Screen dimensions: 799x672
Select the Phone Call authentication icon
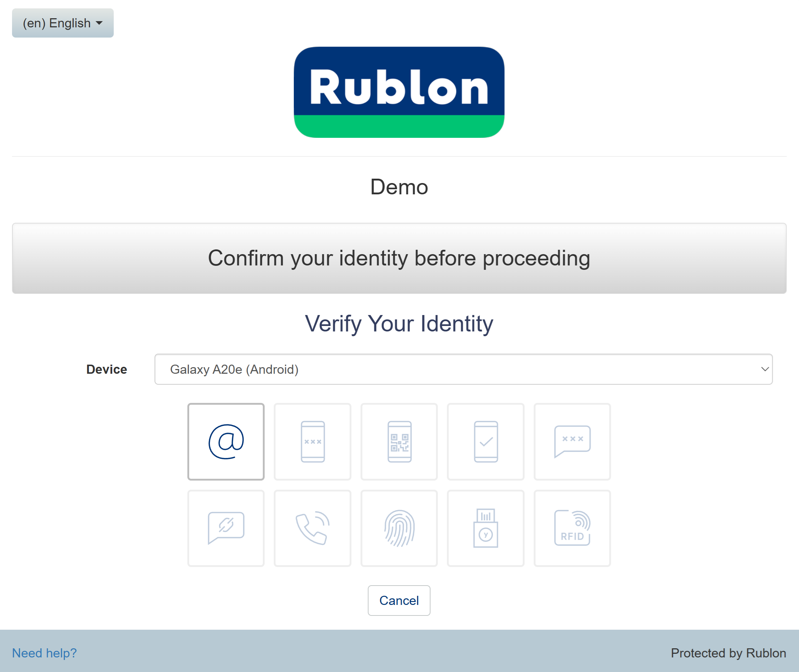(x=312, y=528)
